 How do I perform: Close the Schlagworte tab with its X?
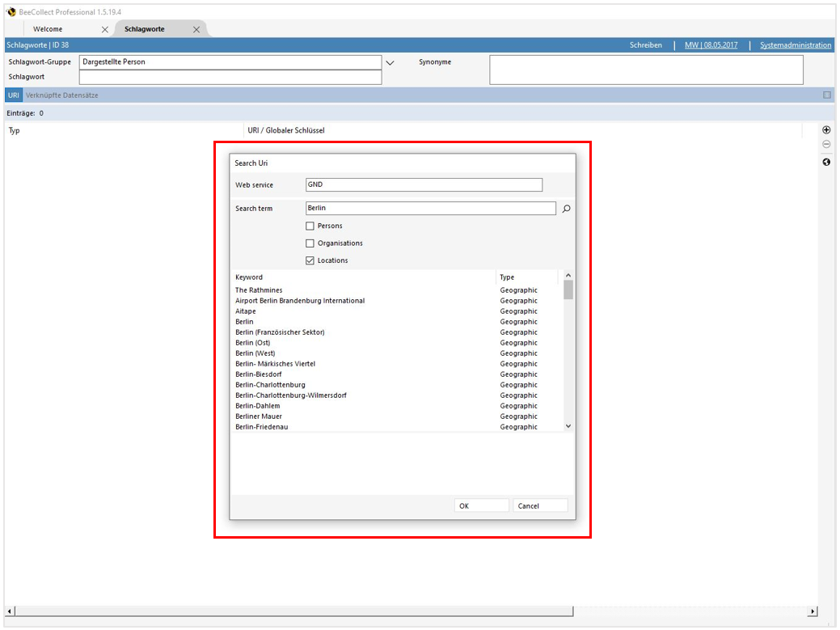tap(196, 30)
